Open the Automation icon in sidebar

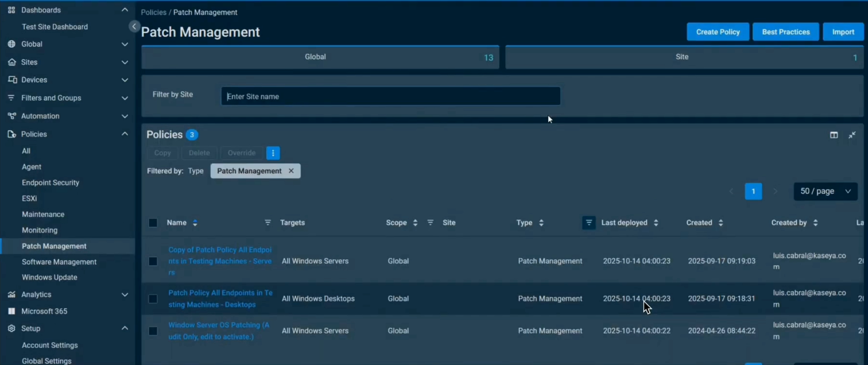pyautogui.click(x=11, y=116)
